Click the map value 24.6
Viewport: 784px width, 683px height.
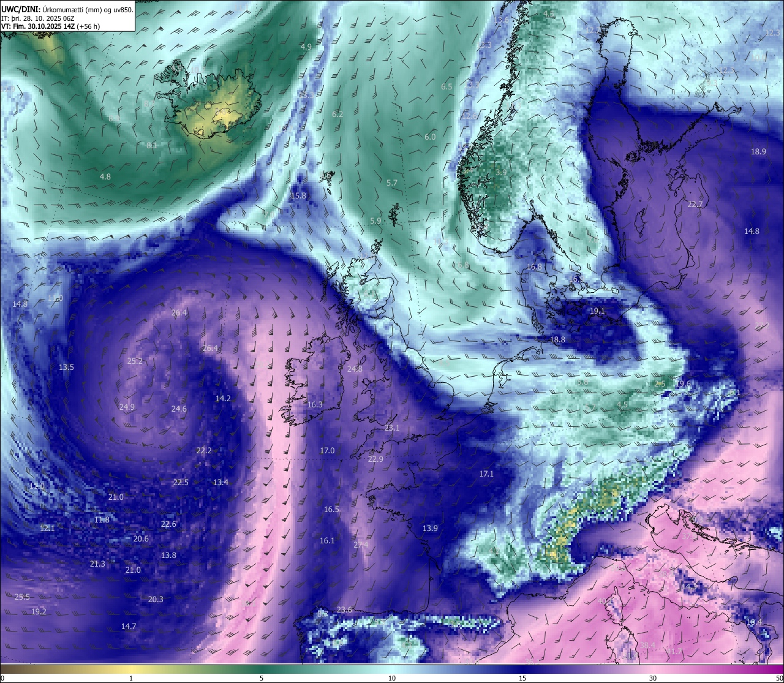click(179, 409)
